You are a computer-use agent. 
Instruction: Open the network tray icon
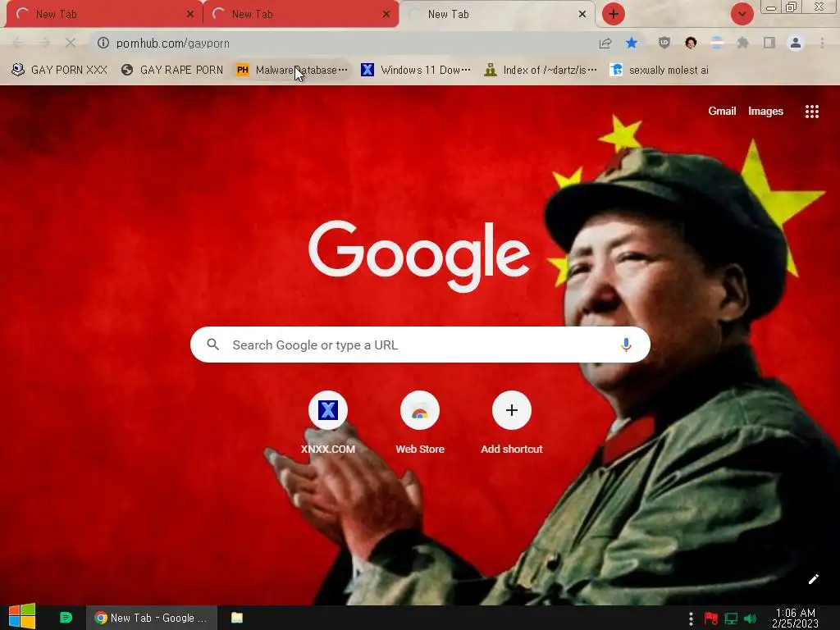point(731,619)
